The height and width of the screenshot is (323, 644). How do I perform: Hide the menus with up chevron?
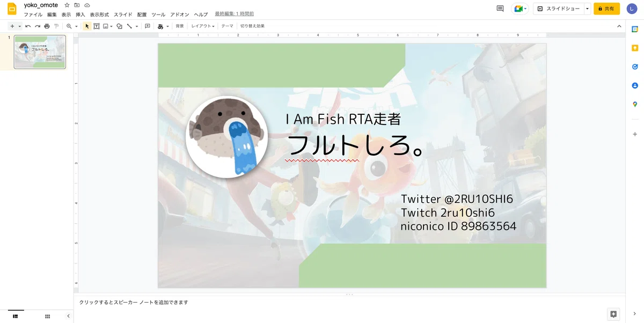coord(619,26)
